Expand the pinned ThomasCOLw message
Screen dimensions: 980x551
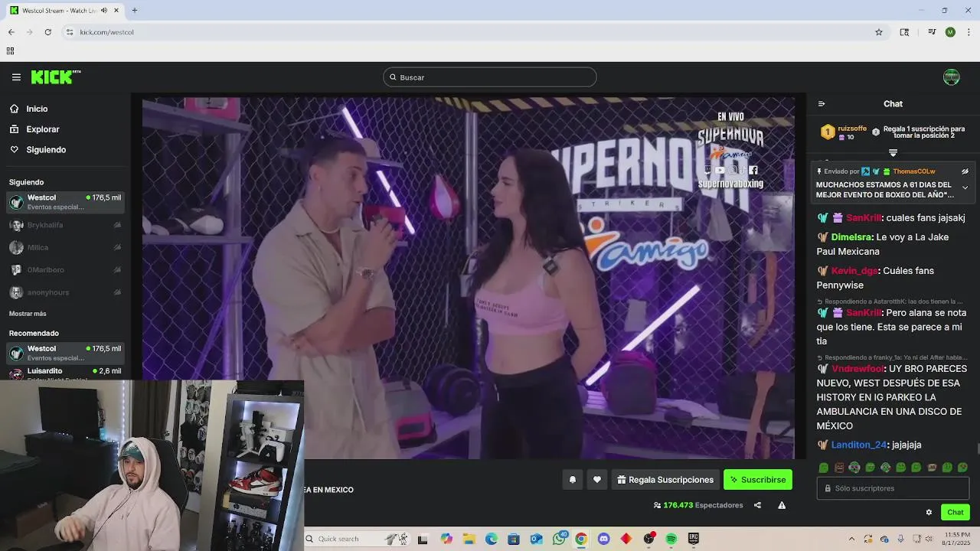click(x=965, y=187)
